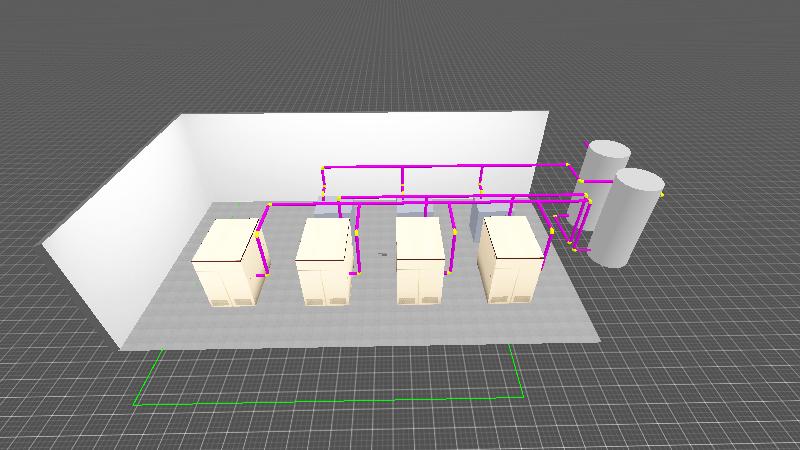Select the front gray cylindrical tank

pyautogui.click(x=627, y=219)
